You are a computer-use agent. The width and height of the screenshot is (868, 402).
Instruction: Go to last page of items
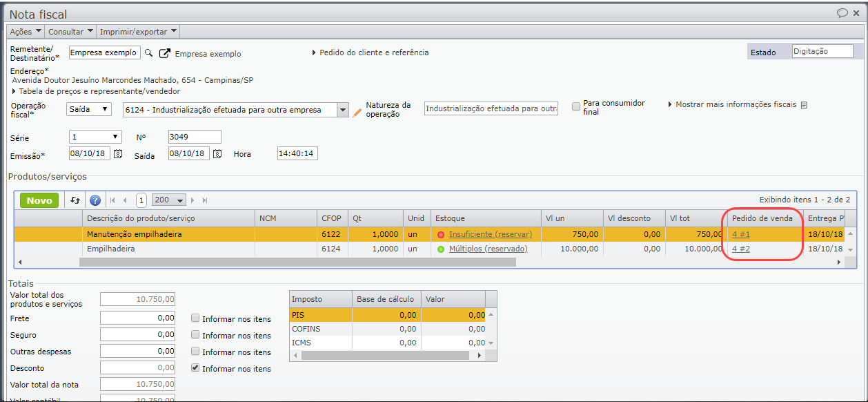tap(205, 200)
